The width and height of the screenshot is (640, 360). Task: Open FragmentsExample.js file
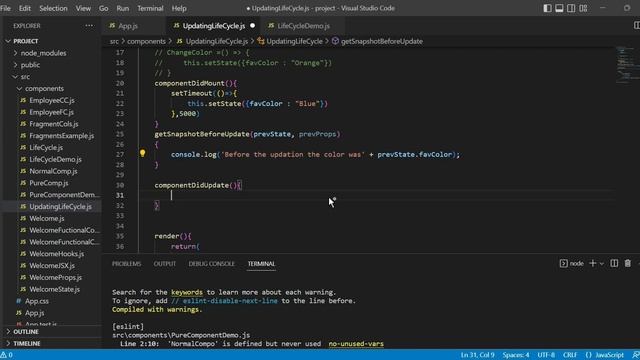click(x=61, y=136)
